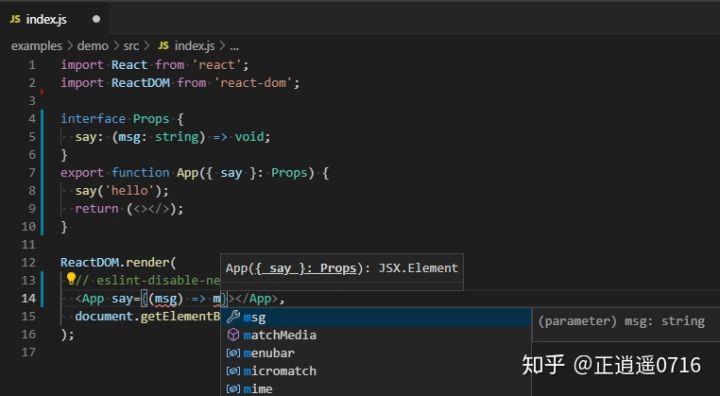Open the index.js editor tab
The height and width of the screenshot is (396, 720).
pos(54,19)
